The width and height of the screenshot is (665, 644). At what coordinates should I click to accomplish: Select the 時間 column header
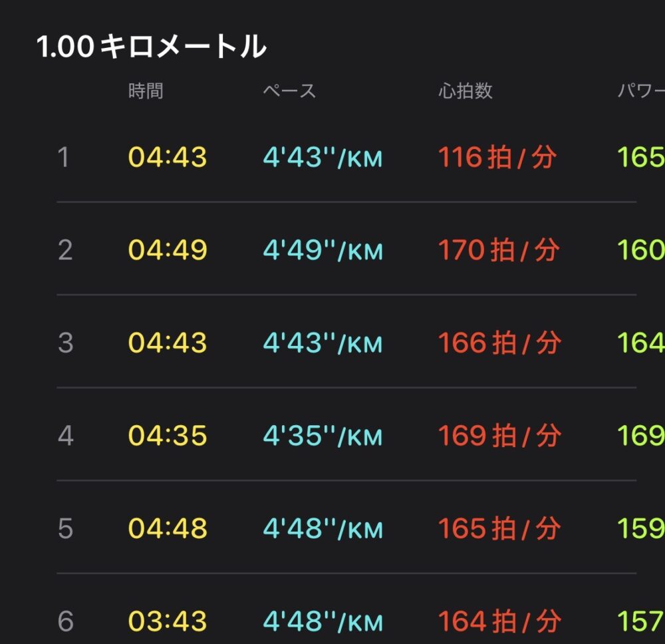pos(146,90)
